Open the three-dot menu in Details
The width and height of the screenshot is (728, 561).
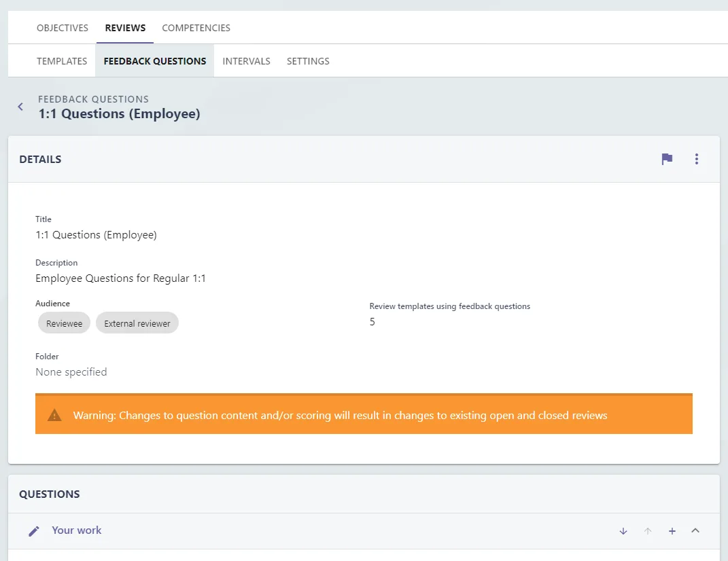(x=697, y=159)
